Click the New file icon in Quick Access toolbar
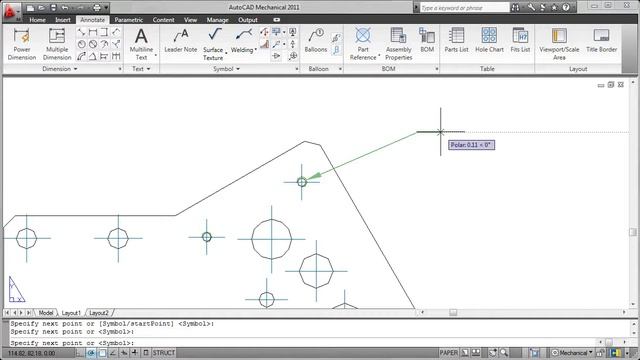 coord(30,8)
